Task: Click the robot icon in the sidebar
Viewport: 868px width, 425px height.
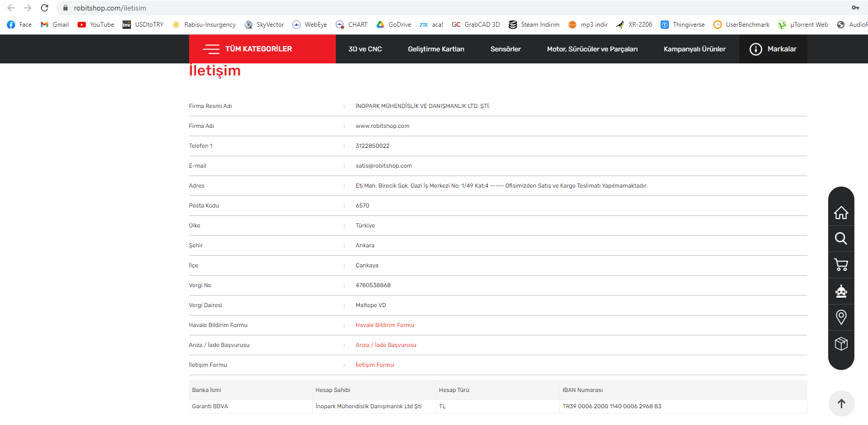Action: [841, 291]
